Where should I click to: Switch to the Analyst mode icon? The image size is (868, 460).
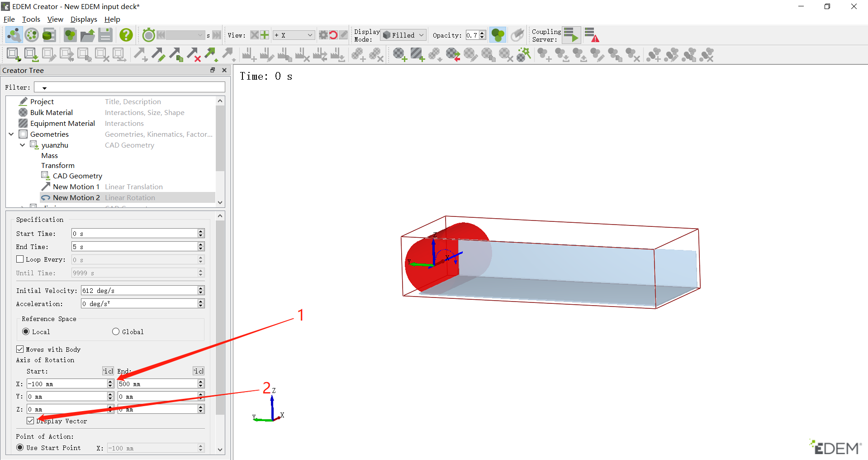click(49, 35)
